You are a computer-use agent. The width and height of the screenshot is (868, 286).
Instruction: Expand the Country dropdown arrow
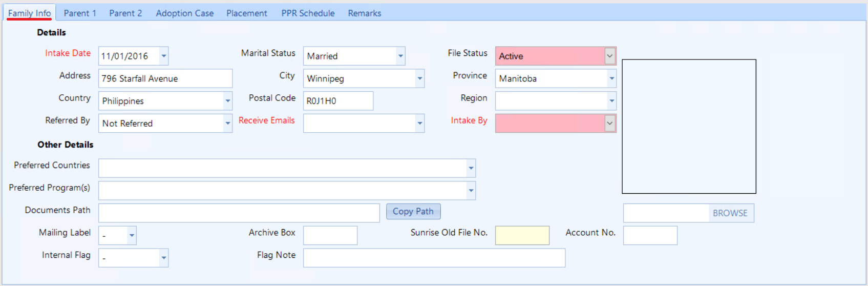point(227,101)
